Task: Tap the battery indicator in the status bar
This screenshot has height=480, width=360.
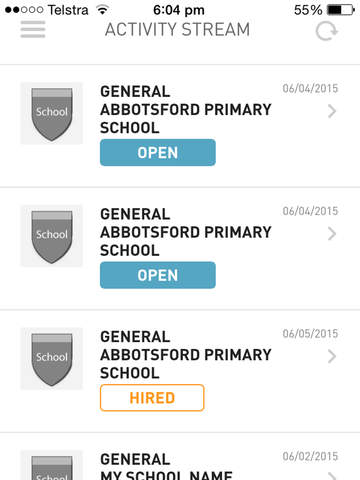Action: (x=341, y=10)
